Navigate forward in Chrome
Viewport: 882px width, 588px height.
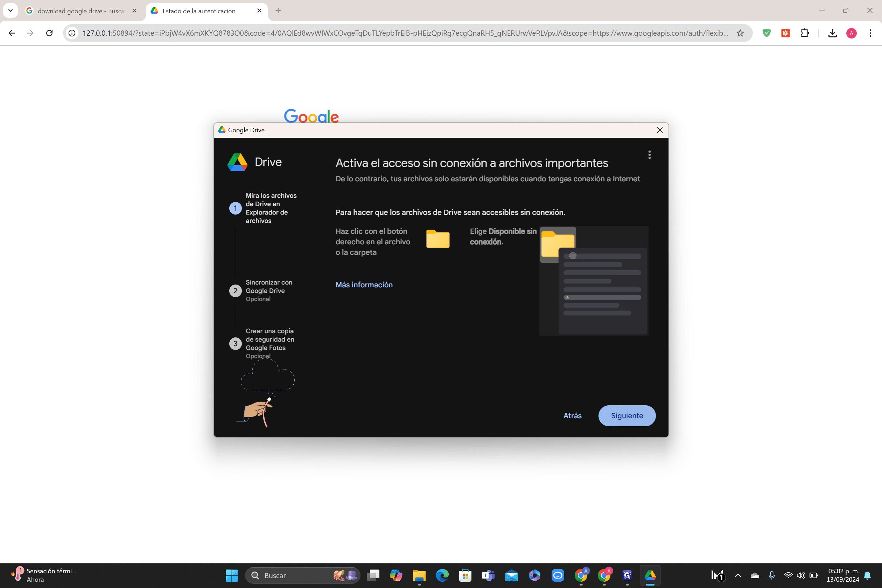tap(30, 33)
